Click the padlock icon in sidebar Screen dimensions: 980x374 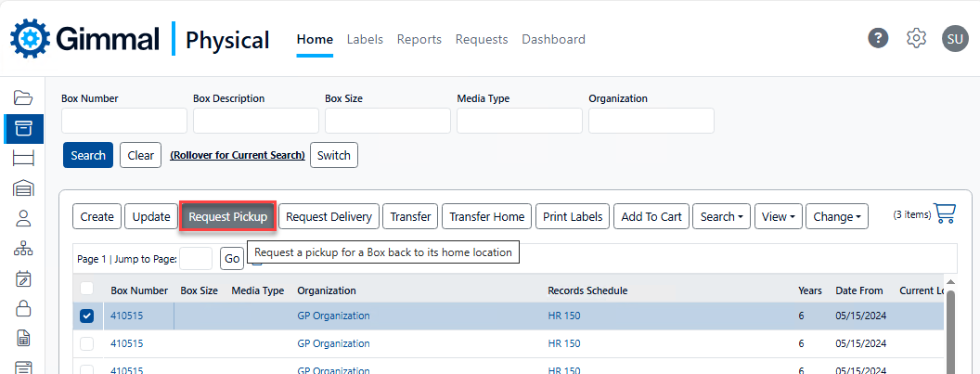point(23,308)
